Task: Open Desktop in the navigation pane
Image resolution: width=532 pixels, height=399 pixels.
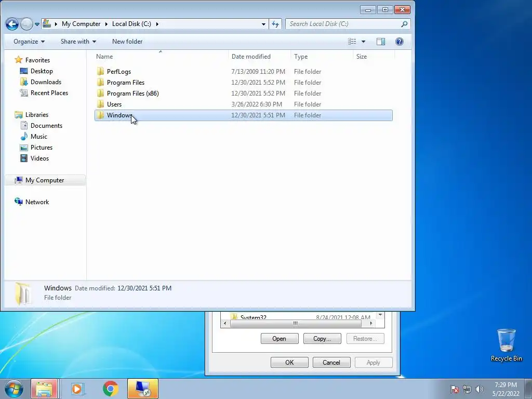Action: (x=42, y=71)
